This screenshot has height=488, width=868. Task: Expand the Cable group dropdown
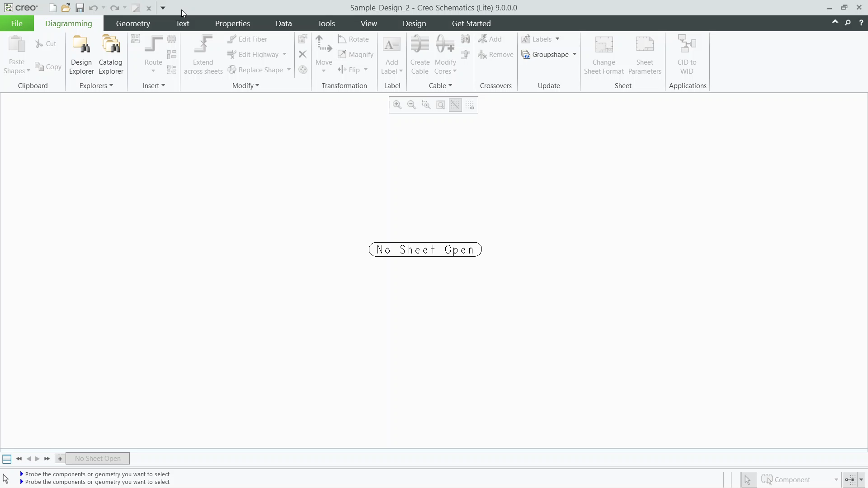[x=440, y=85]
